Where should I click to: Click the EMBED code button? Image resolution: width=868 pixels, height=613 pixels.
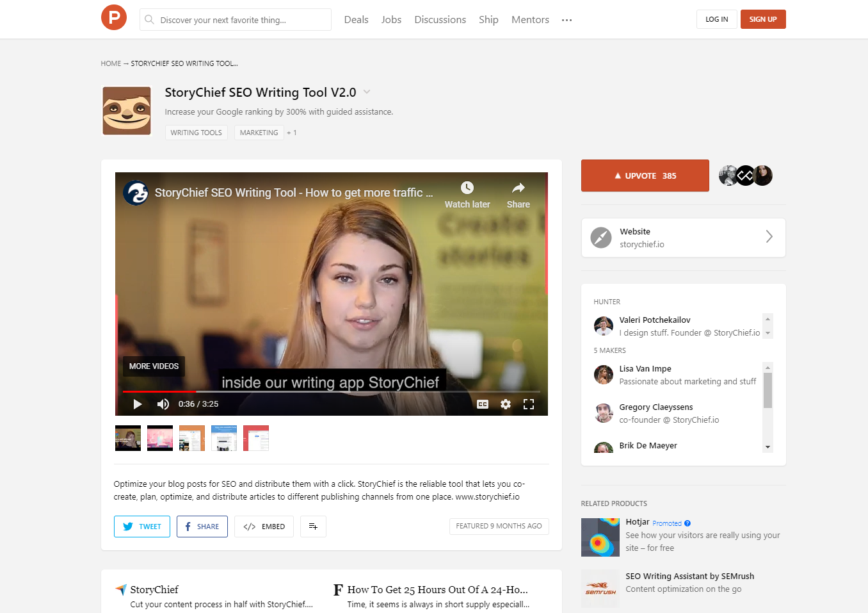[264, 527]
